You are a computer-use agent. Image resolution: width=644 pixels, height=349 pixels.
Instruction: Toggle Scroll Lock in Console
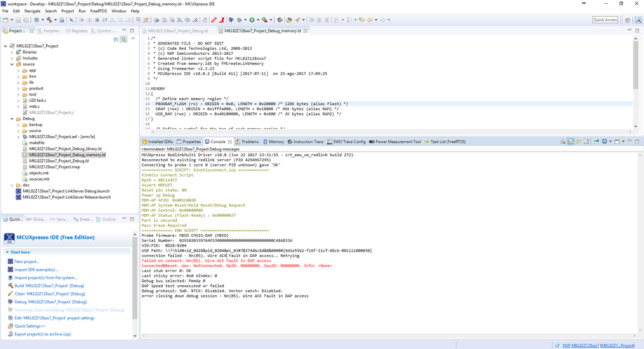point(571,142)
